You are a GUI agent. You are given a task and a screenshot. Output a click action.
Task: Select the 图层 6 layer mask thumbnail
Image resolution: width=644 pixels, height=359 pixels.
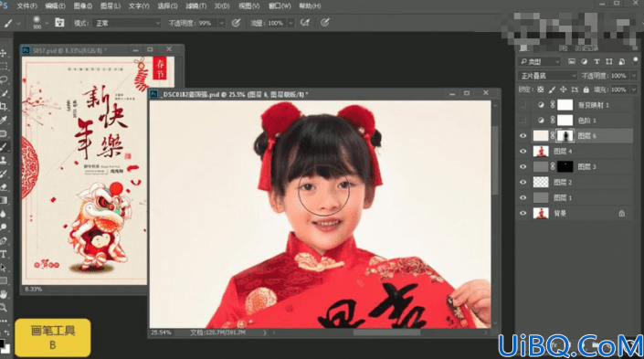click(x=565, y=136)
